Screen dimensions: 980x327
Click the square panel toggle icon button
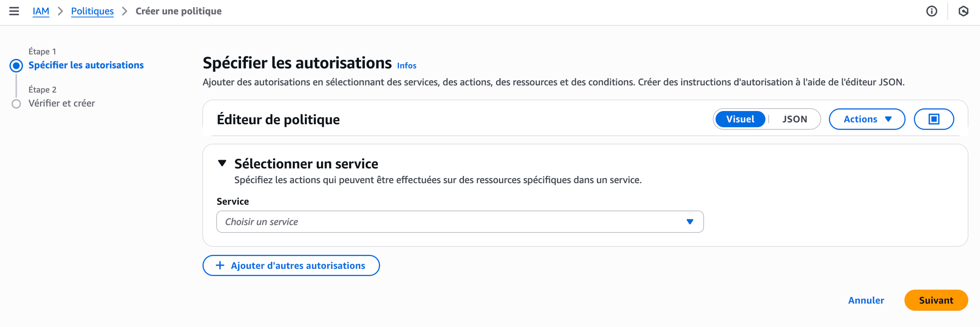click(934, 119)
